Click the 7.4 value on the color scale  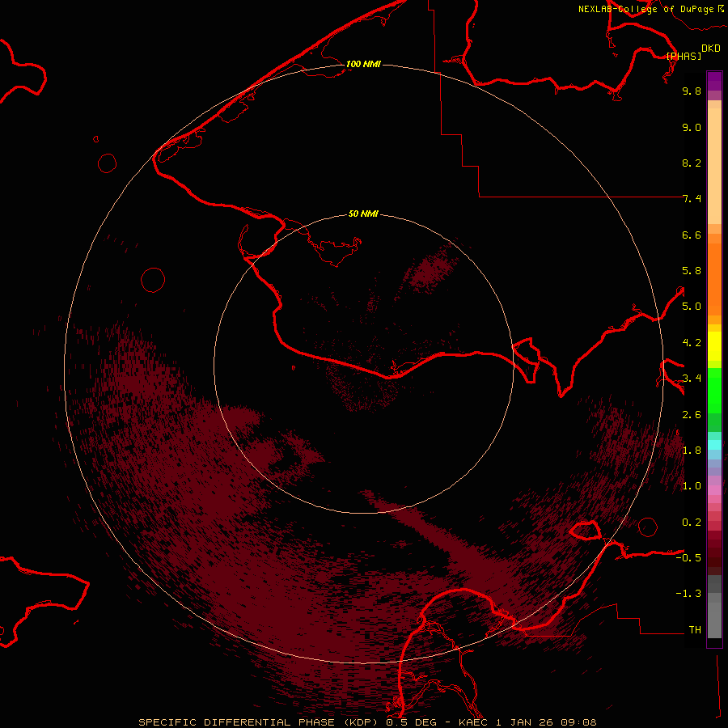coord(692,199)
